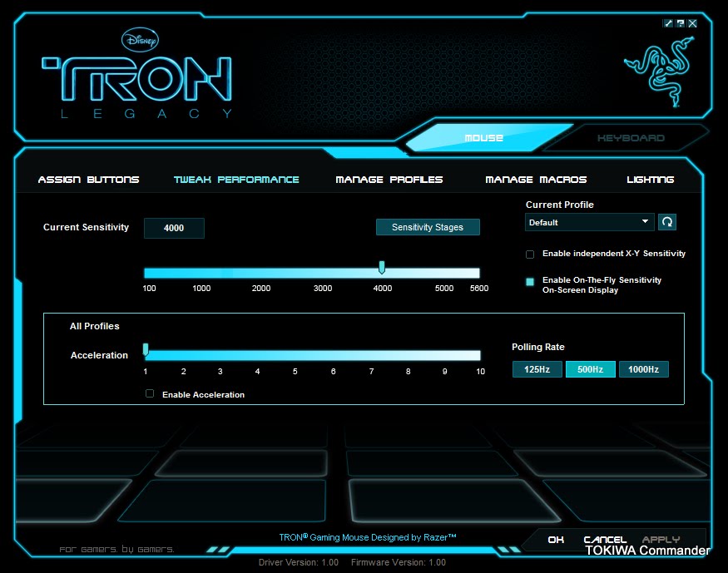Click the profile reset icon beside Default
Viewport: 728px width, 573px height.
(666, 222)
